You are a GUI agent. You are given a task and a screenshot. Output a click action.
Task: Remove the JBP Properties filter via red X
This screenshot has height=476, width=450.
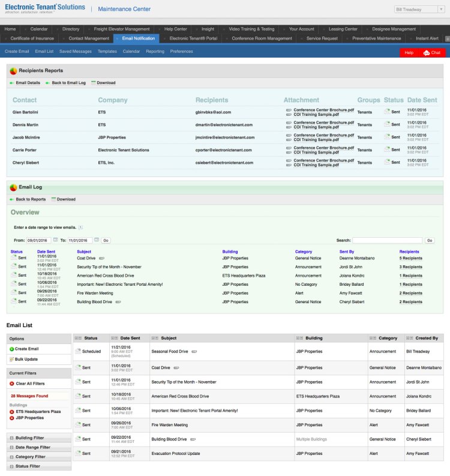[12, 418]
